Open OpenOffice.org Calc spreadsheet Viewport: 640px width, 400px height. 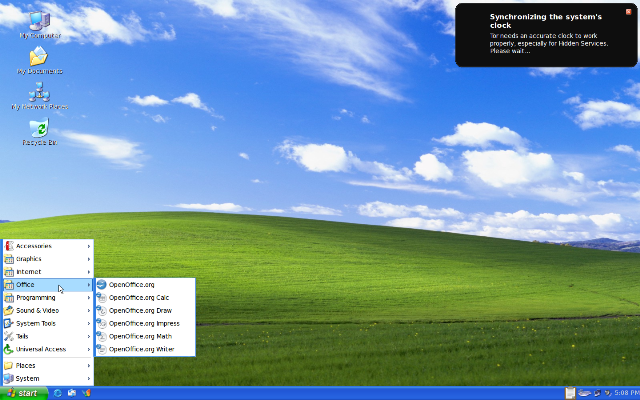point(145,298)
